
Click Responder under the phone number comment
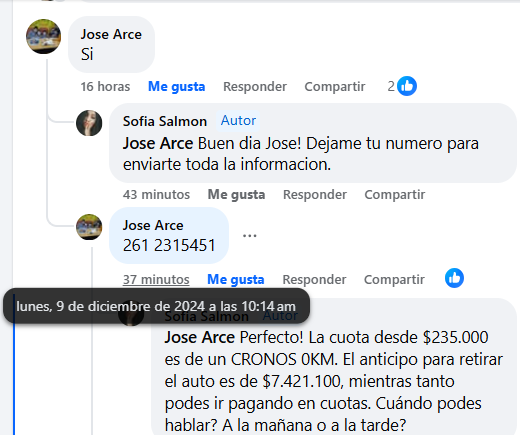coord(314,279)
